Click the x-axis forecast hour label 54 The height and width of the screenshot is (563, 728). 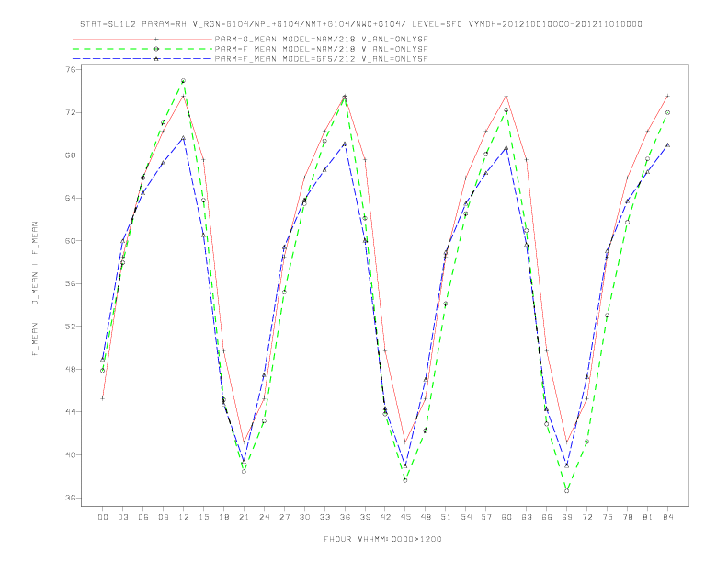[x=466, y=517]
